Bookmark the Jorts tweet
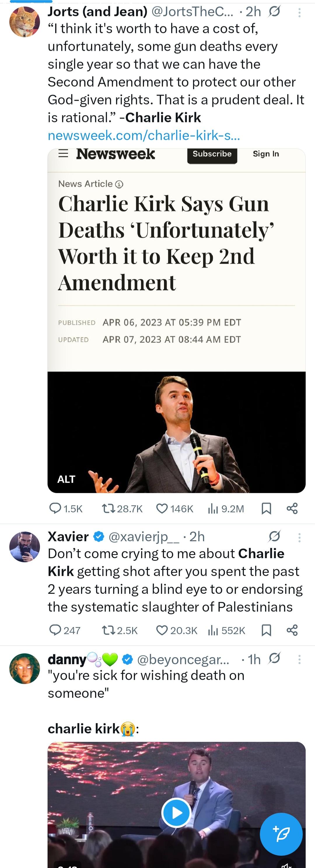The width and height of the screenshot is (315, 868). (266, 508)
